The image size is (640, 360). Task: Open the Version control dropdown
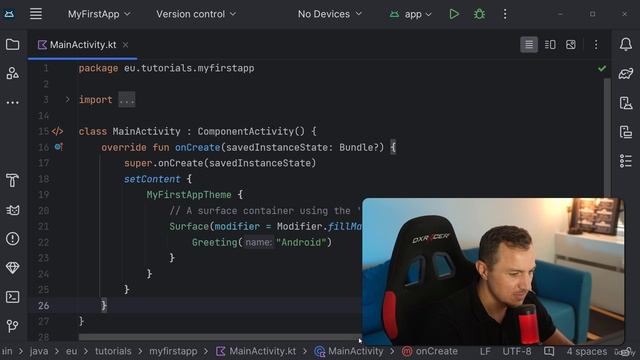click(196, 14)
